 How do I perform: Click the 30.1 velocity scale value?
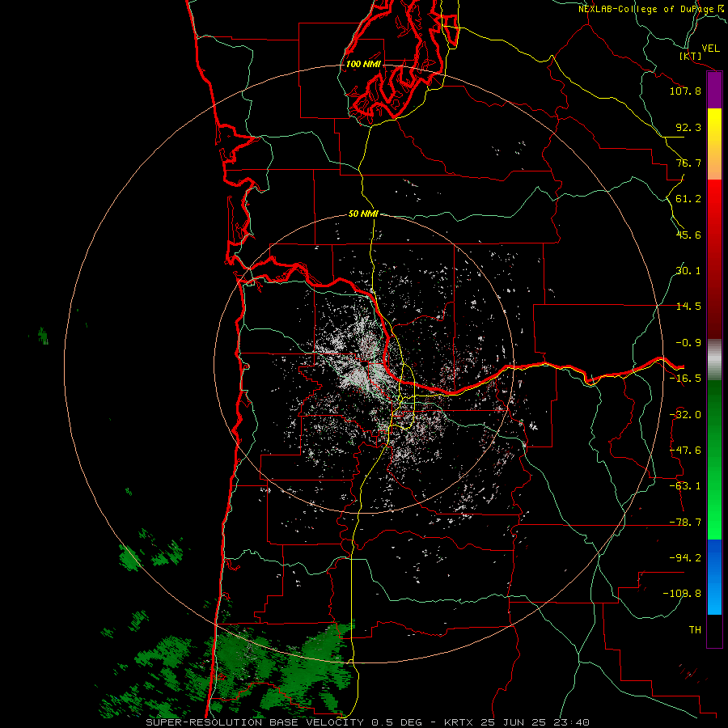coord(688,271)
